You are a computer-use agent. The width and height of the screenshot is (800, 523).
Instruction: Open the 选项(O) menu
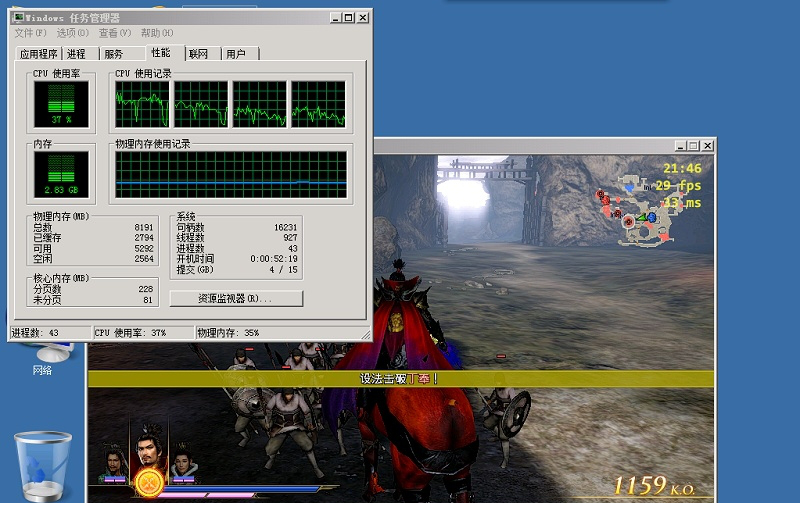72,33
